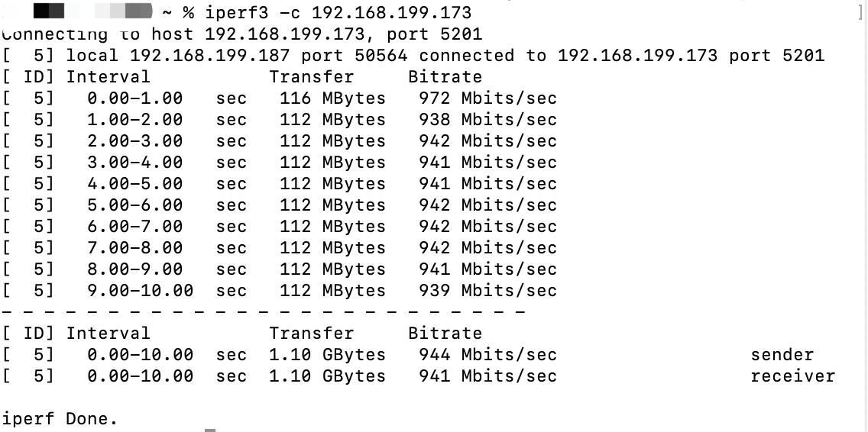Screen dimensions: 868x432
Task: Click the 'Connecting to host' line
Action: pyautogui.click(x=242, y=34)
